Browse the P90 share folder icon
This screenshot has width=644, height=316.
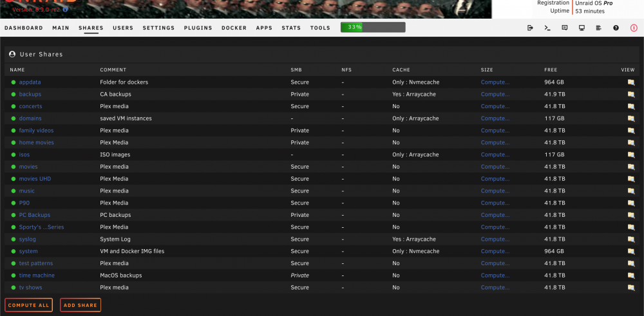(631, 203)
